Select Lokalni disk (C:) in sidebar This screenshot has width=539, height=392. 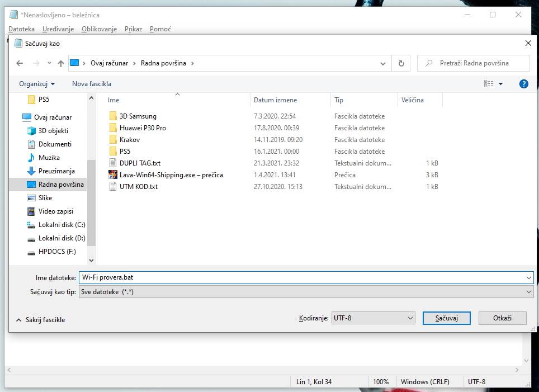pos(62,225)
